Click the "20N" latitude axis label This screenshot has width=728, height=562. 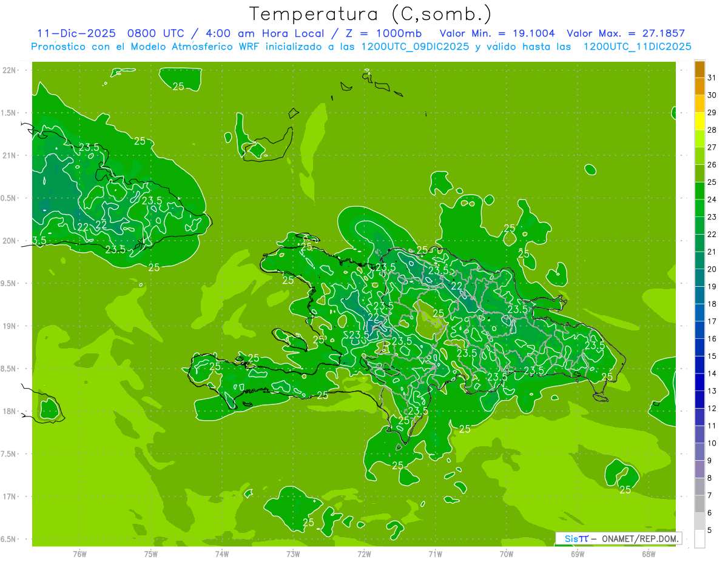[x=10, y=241]
